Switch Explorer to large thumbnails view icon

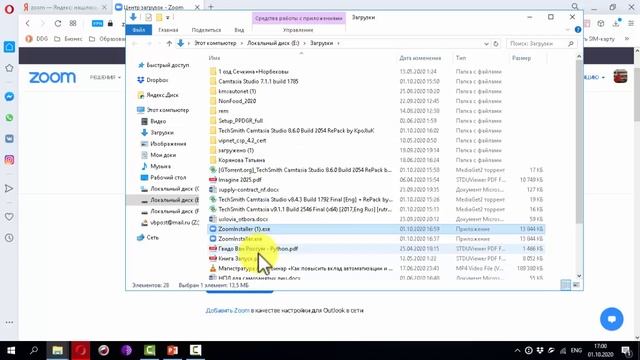click(x=576, y=284)
